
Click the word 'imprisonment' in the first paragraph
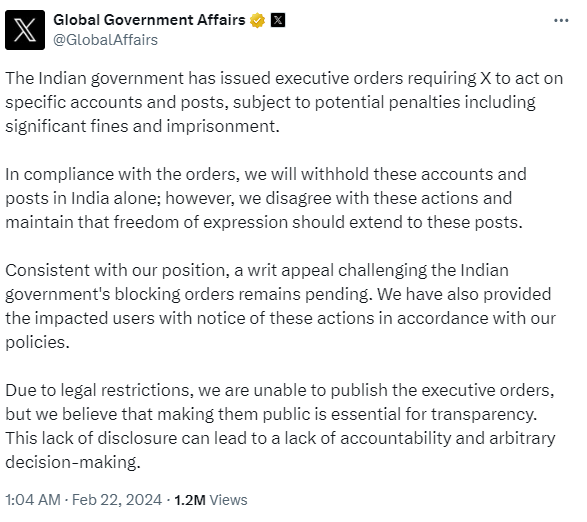pyautogui.click(x=221, y=127)
